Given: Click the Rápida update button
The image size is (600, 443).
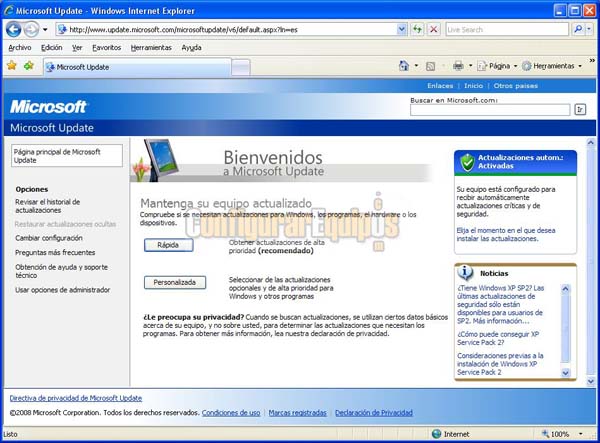Looking at the screenshot, I should [168, 245].
